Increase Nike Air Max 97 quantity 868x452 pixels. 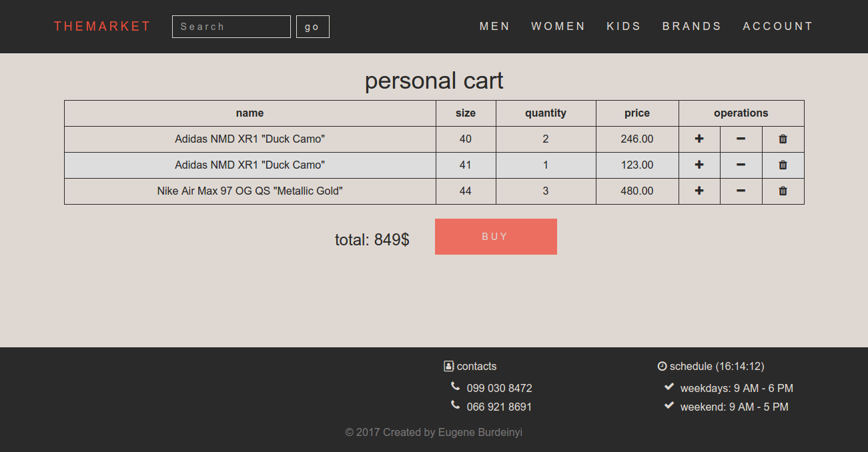[x=699, y=191]
